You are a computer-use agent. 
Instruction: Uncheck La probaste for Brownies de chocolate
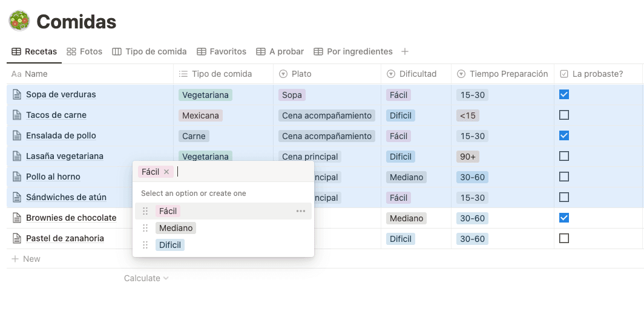[x=564, y=218]
